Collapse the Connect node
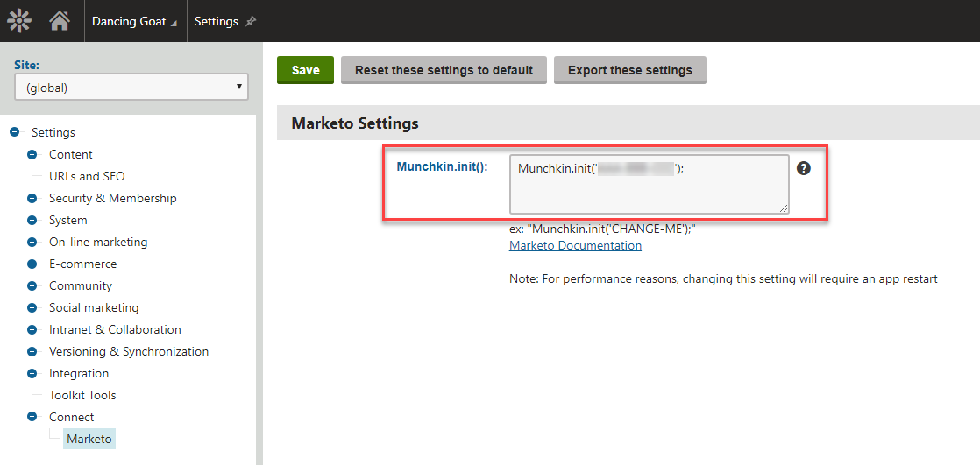 coord(32,417)
